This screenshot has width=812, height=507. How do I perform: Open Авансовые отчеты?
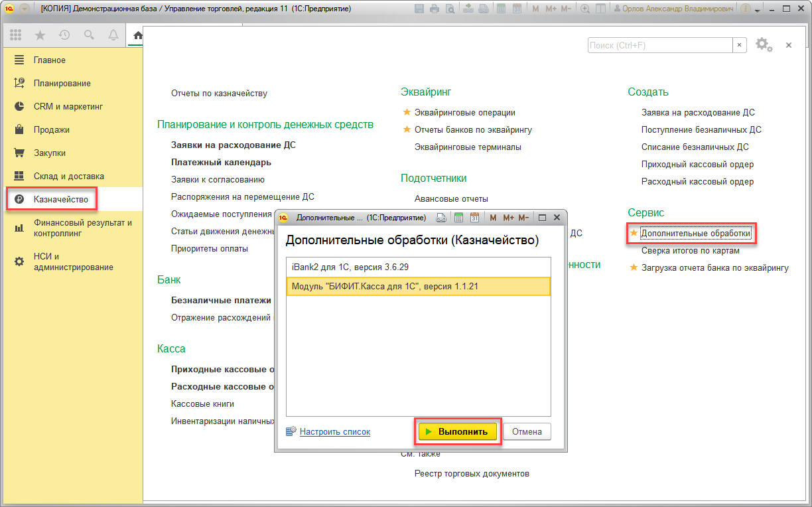pyautogui.click(x=451, y=198)
